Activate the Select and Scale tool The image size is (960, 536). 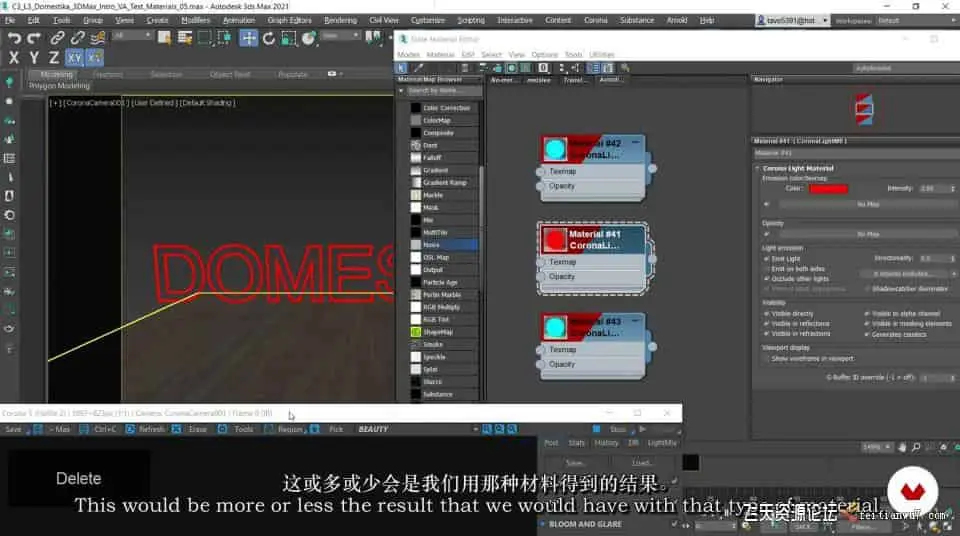[288, 38]
